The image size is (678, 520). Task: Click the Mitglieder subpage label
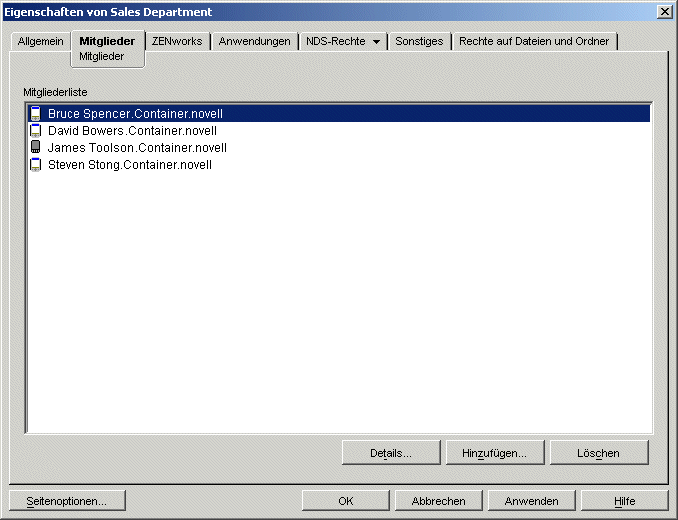click(102, 57)
